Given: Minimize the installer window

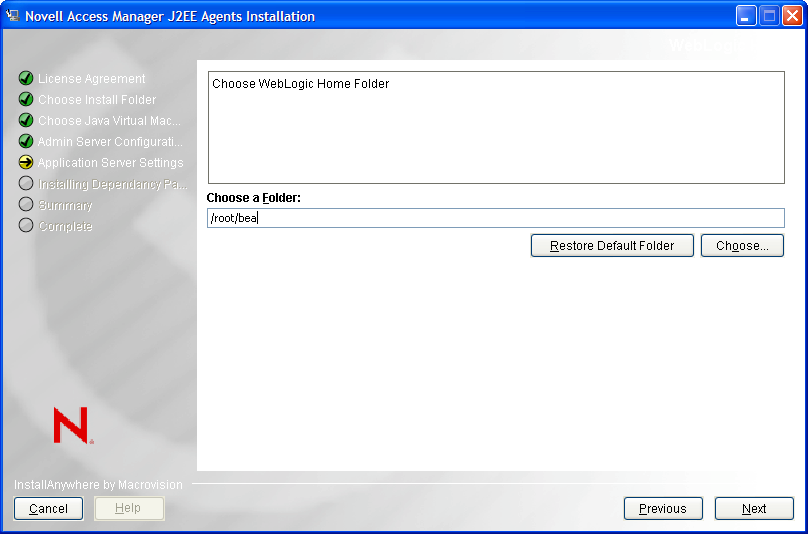Looking at the screenshot, I should 745,16.
